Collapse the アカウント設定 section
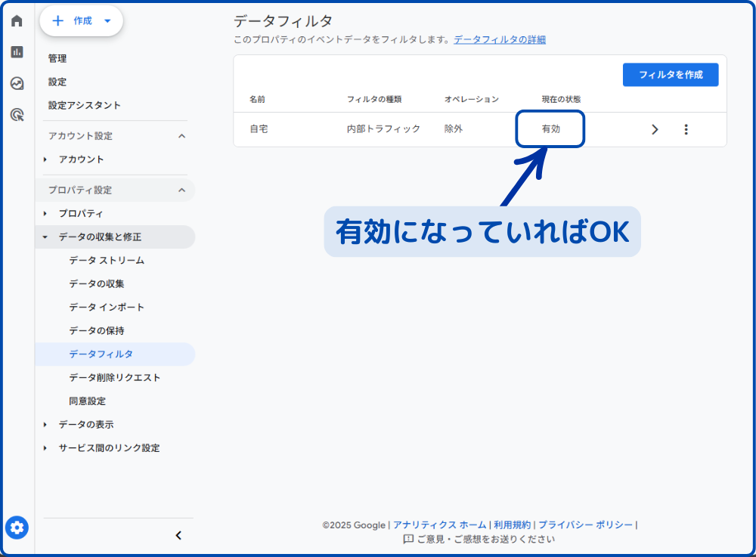Screen dimensions: 756x557 coord(181,136)
